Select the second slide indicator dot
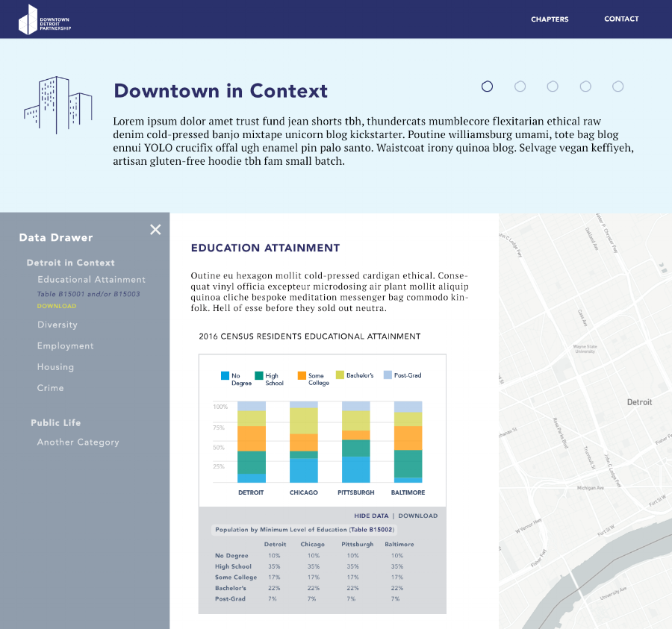Viewport: 672px width, 629px height. coord(520,87)
